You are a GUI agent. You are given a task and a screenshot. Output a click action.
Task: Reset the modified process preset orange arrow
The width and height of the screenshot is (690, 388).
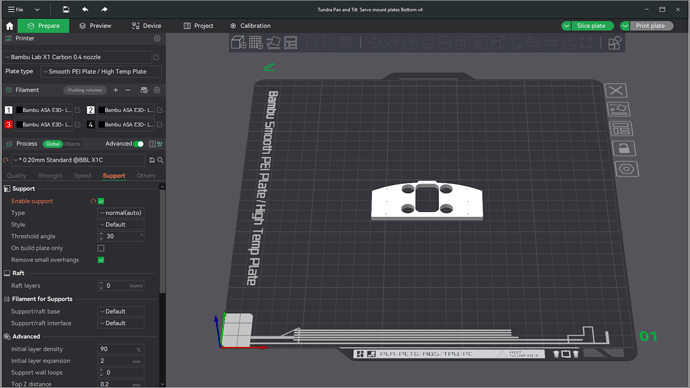(x=6, y=160)
